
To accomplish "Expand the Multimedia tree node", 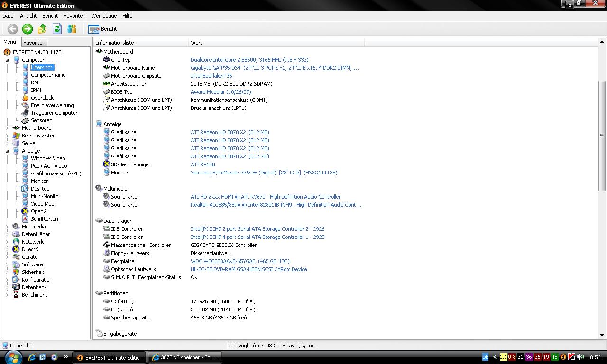I will coord(7,227).
